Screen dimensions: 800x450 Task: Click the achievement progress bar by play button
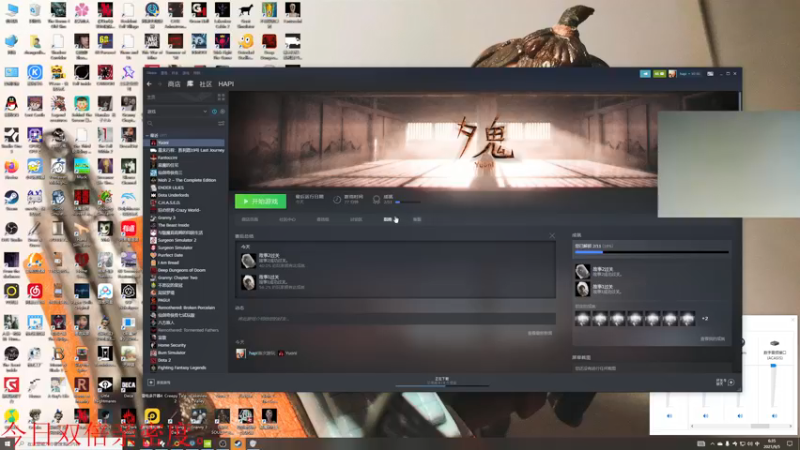point(408,203)
